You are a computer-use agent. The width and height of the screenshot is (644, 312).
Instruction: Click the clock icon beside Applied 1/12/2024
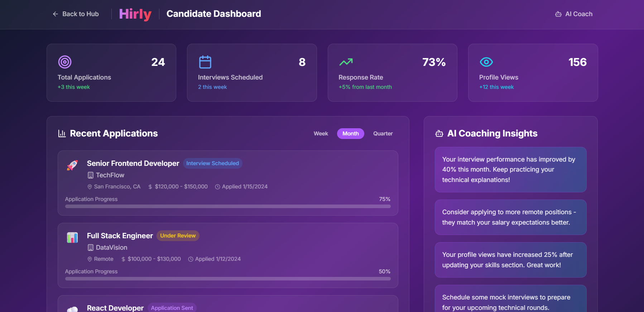click(x=191, y=259)
